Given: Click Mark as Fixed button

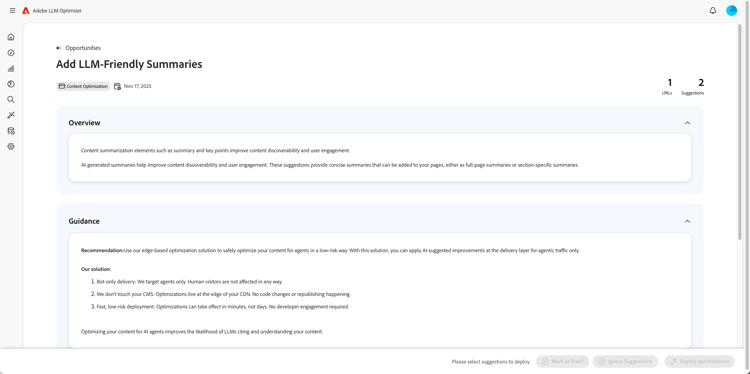Looking at the screenshot, I should coord(563,362).
